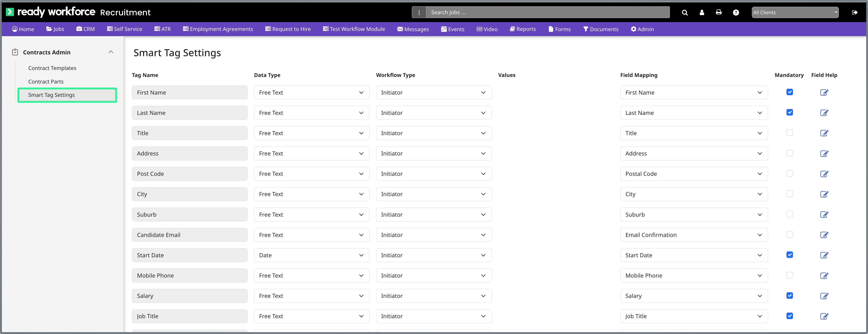Click the search magnifier icon
Screen dimensions: 868x334
pos(684,12)
